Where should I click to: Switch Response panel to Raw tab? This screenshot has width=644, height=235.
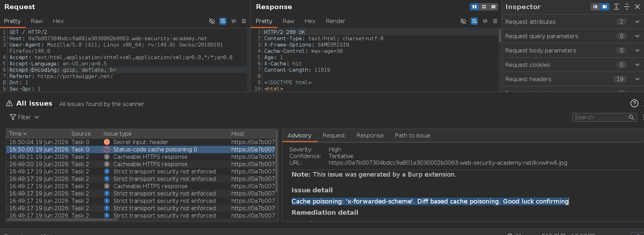288,21
